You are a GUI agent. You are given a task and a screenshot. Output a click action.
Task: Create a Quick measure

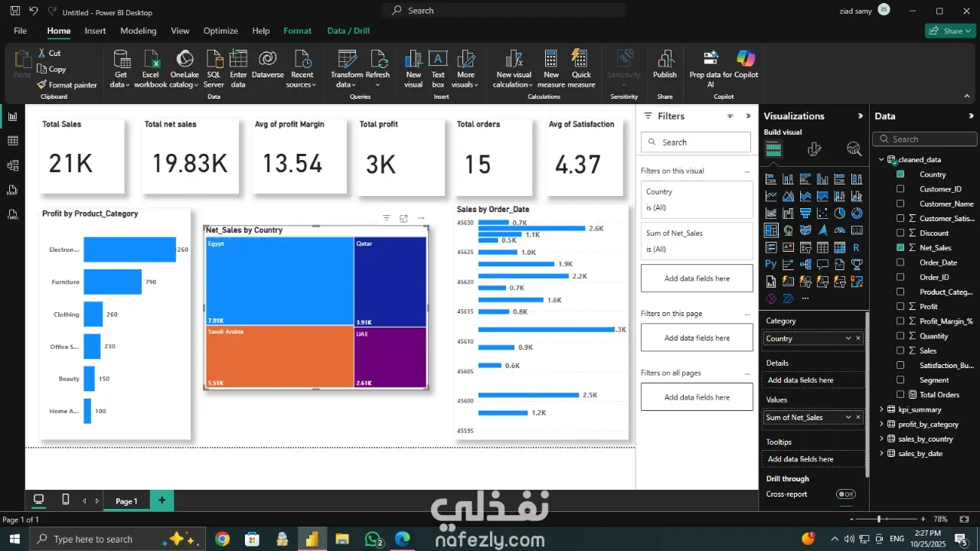coord(581,69)
